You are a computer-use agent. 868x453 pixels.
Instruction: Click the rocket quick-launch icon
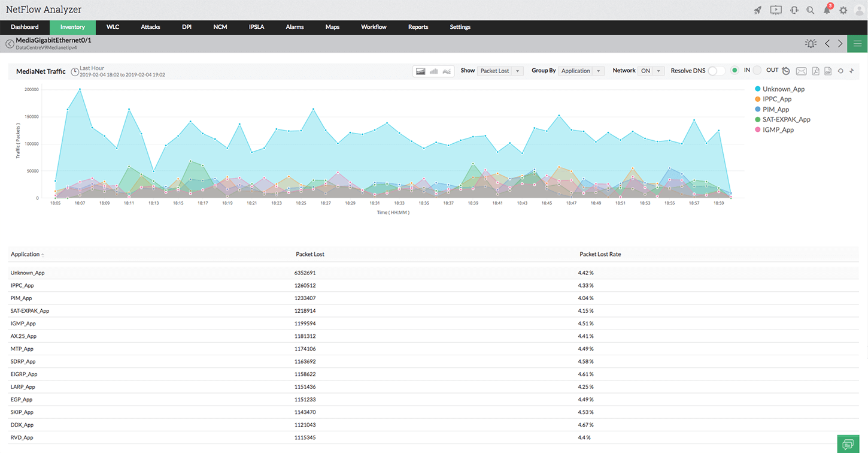(x=758, y=10)
